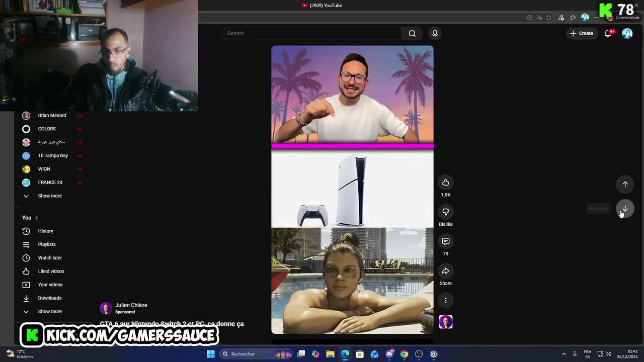Open the You section header
644x362 pixels.
point(30,218)
